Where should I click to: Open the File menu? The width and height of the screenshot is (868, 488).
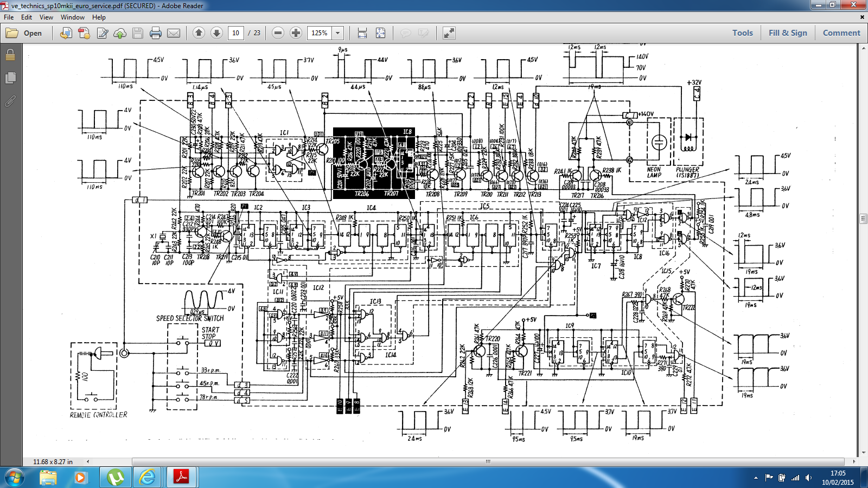pyautogui.click(x=9, y=17)
